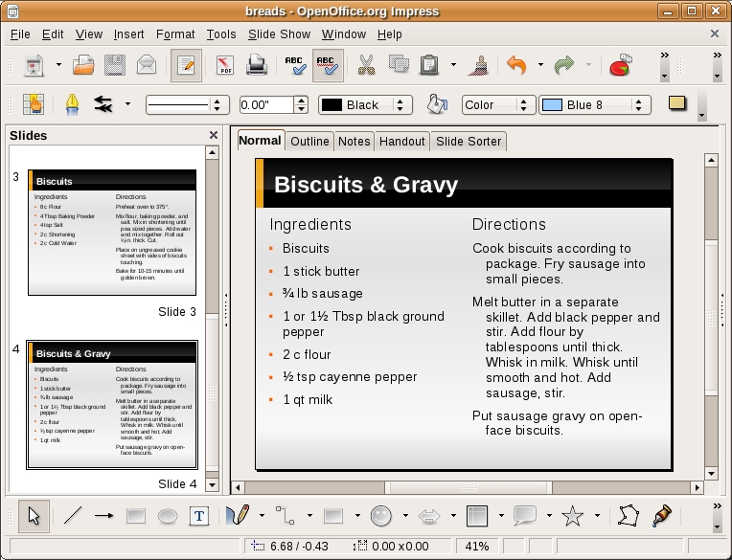Expand the area style Color dropdown
This screenshot has width=732, height=560.
[525, 105]
